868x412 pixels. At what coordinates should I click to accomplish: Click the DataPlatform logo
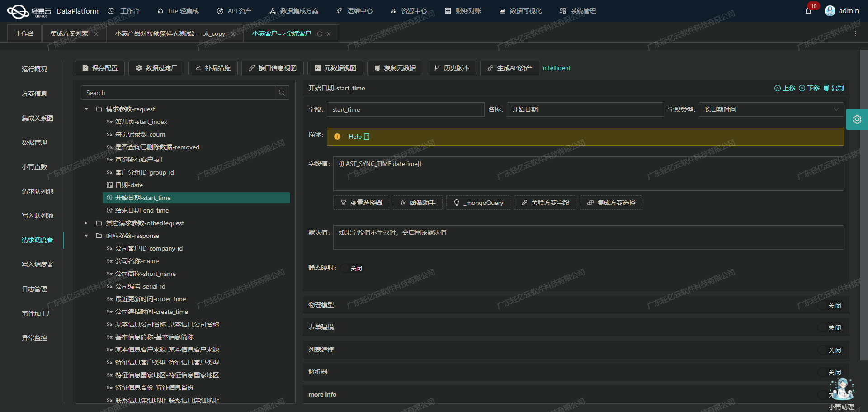pyautogui.click(x=52, y=11)
